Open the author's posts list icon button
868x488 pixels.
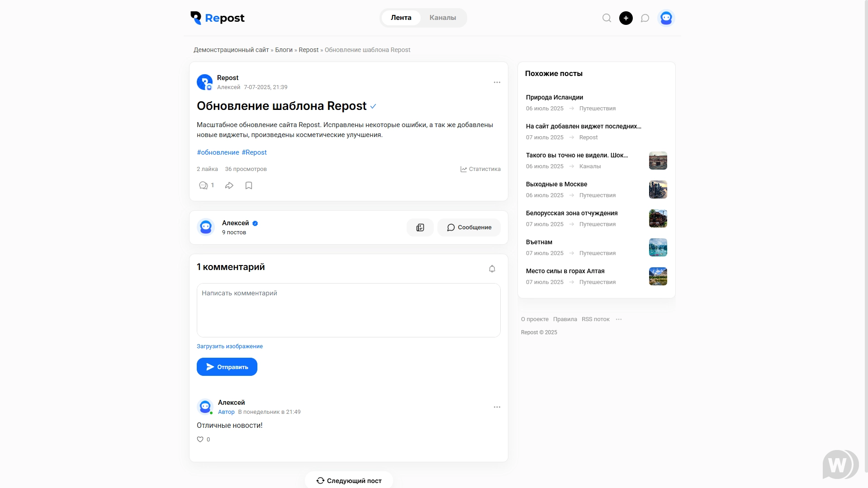coord(420,227)
